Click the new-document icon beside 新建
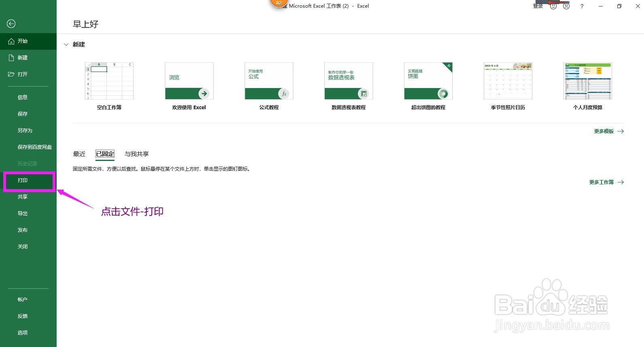This screenshot has width=644, height=347. (x=11, y=58)
